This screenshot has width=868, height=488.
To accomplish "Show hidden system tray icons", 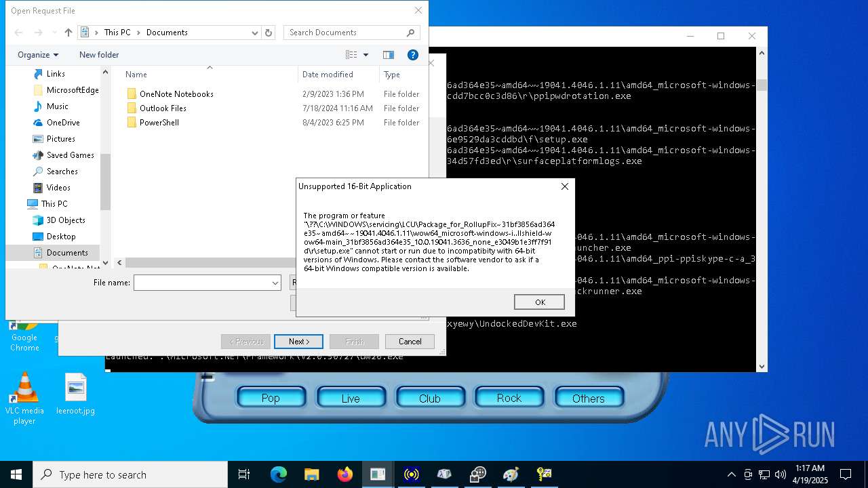I will (731, 474).
